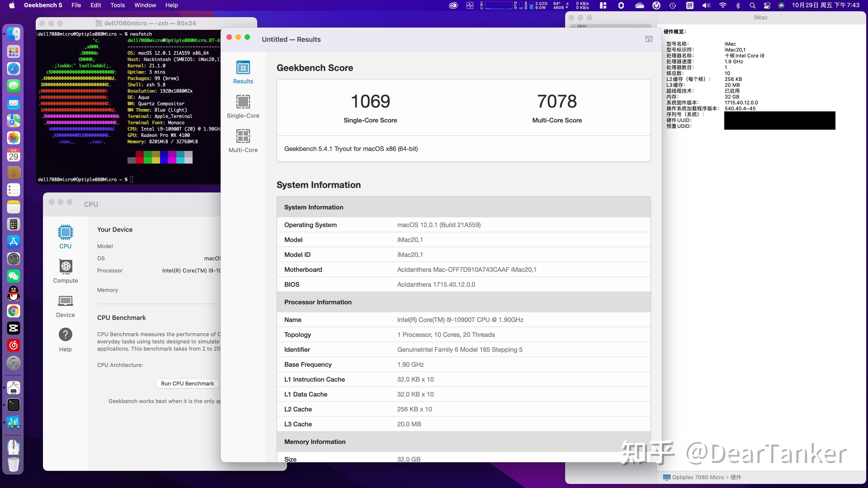Open the Compute section in CPU window
Viewport: 868px width, 488px height.
(65, 271)
